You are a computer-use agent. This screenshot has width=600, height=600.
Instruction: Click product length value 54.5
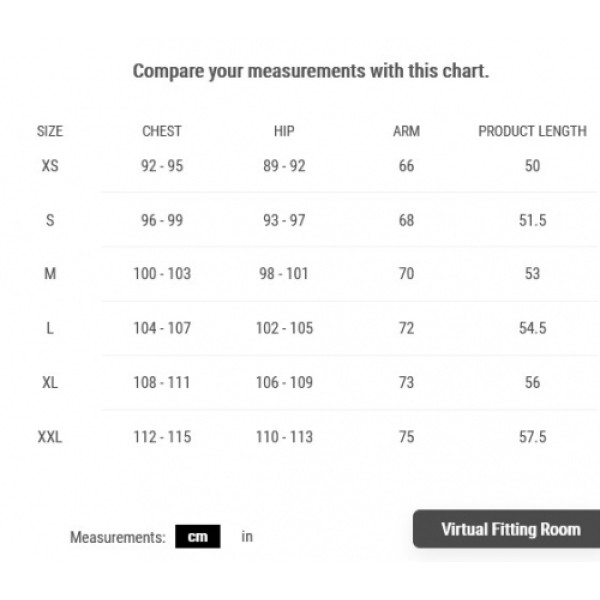click(532, 328)
